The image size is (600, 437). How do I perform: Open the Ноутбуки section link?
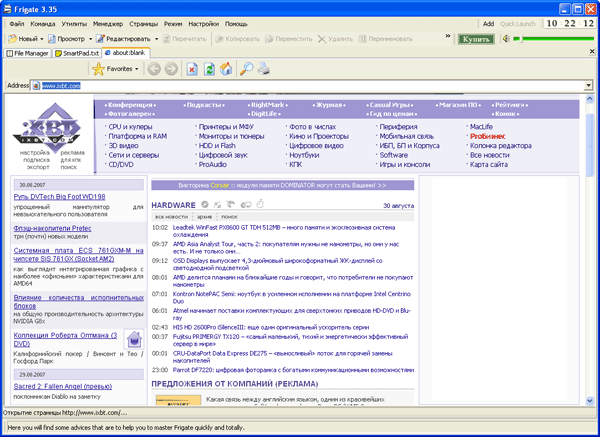pyautogui.click(x=304, y=155)
